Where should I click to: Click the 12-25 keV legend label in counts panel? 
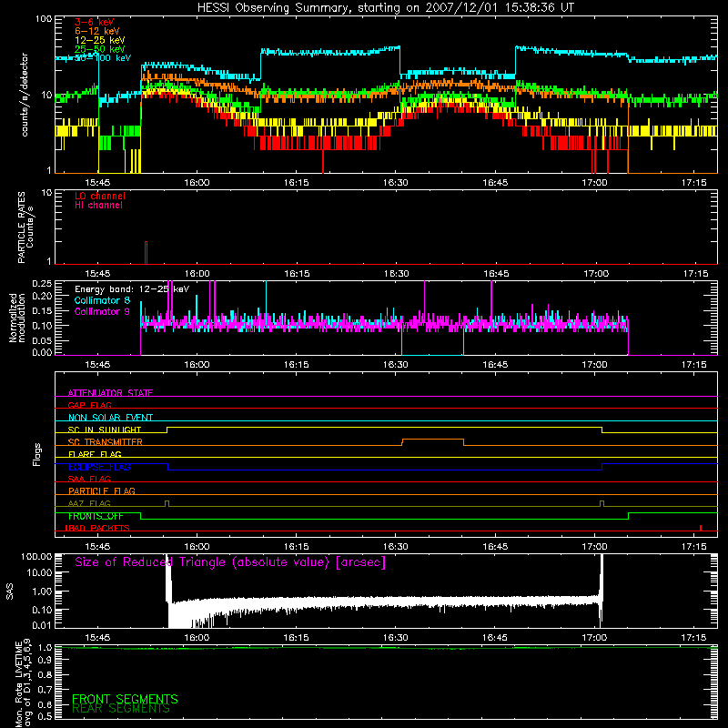100,40
